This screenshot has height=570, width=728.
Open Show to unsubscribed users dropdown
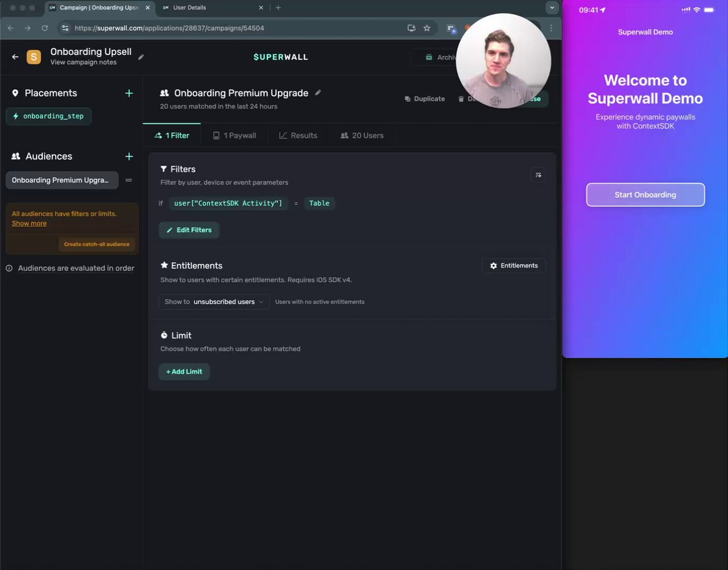pos(214,302)
